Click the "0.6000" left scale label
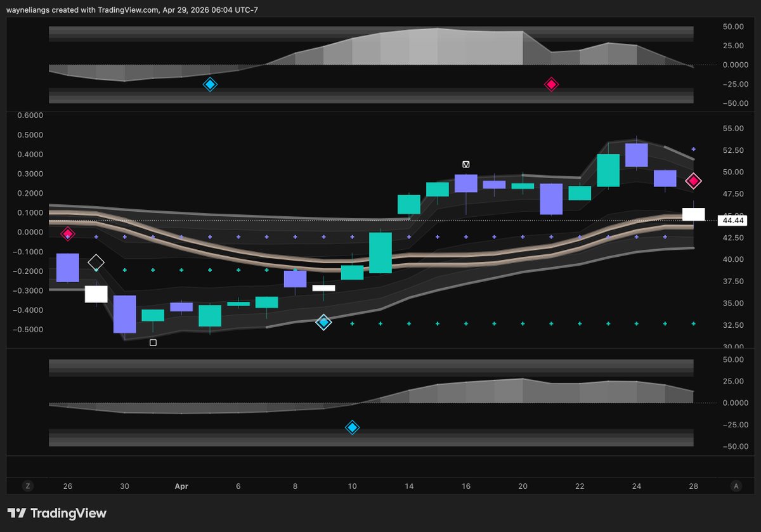The image size is (761, 532). pyautogui.click(x=30, y=115)
